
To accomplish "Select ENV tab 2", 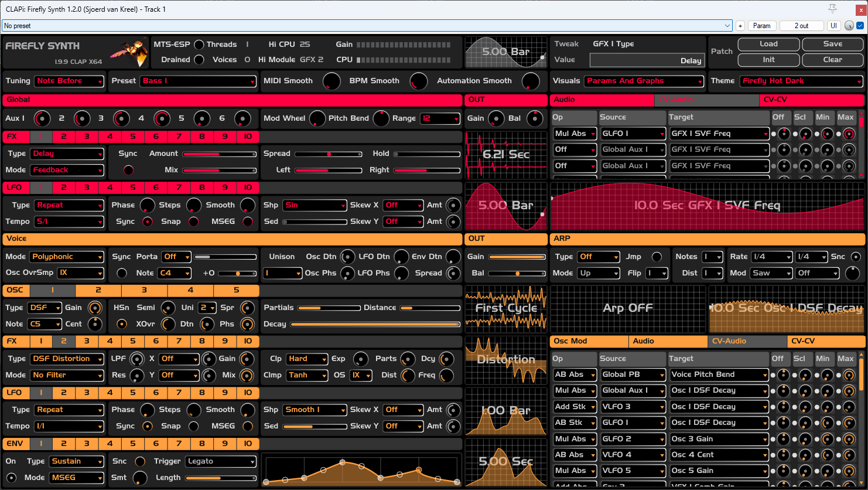I will [x=64, y=444].
